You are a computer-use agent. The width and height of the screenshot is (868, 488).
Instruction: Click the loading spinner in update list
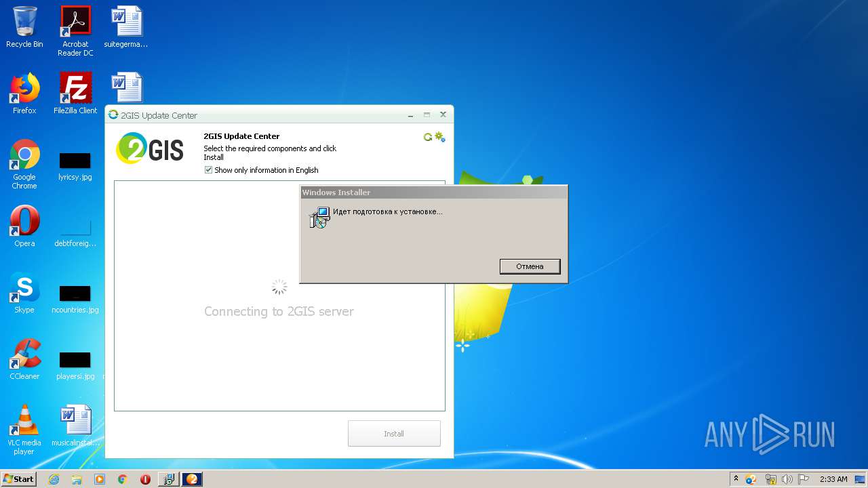coord(279,287)
